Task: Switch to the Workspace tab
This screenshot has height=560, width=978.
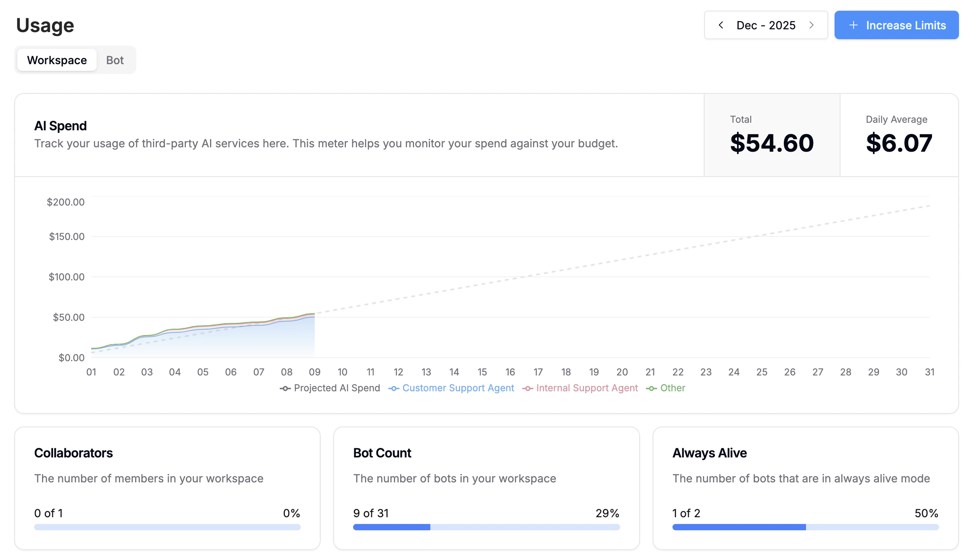Action: pos(57,60)
